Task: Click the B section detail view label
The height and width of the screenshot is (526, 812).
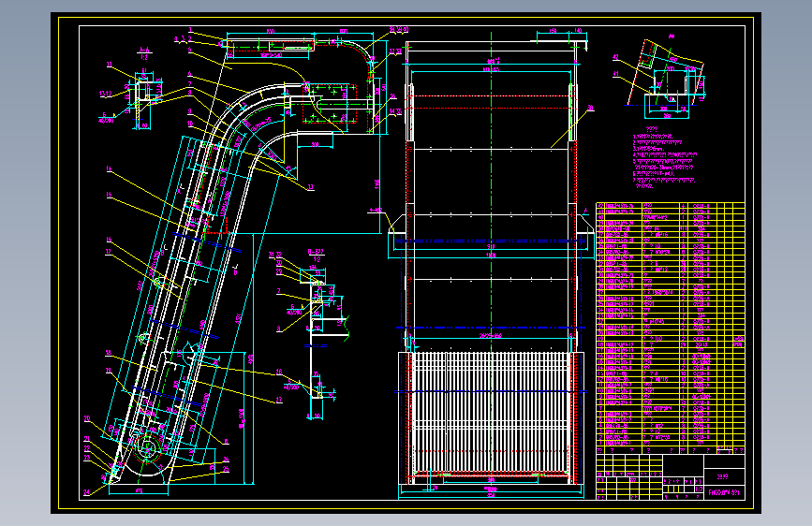Action: [316, 252]
